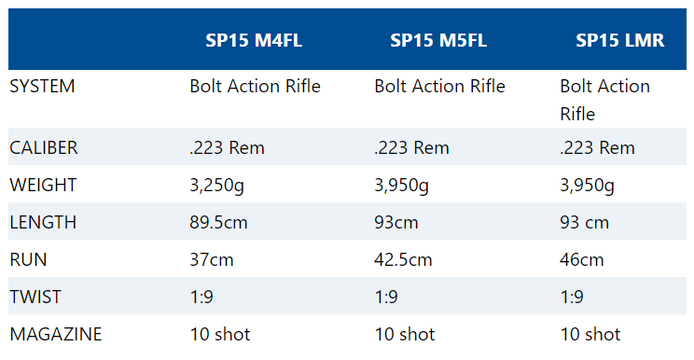694x360 pixels.
Task: Select the RUN row label
Action: [x=28, y=259]
